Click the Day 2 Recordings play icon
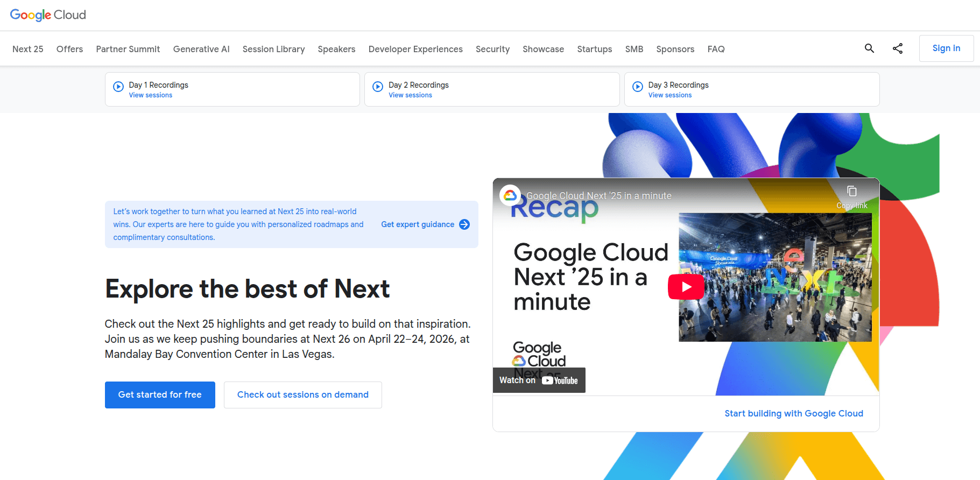The image size is (980, 480). (378, 87)
